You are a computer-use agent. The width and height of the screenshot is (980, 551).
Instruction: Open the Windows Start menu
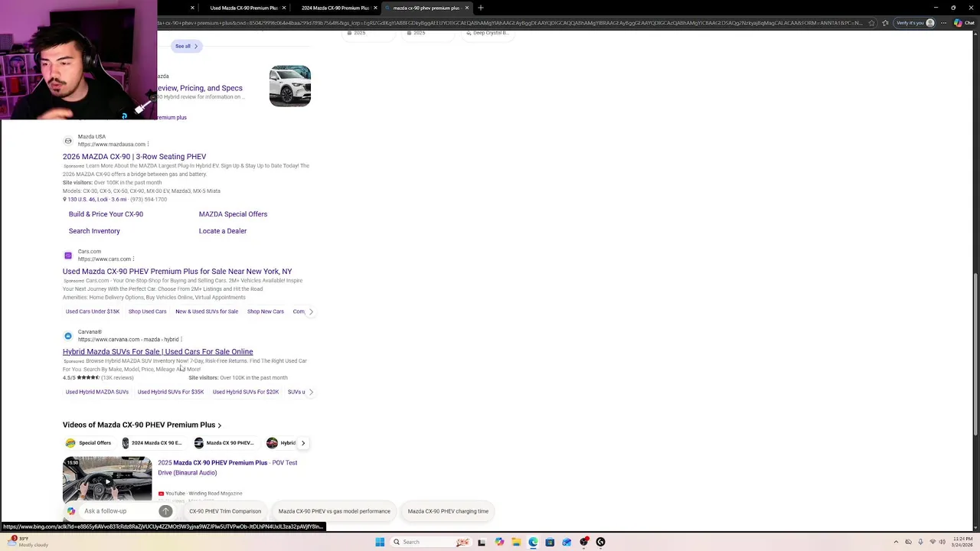point(380,542)
